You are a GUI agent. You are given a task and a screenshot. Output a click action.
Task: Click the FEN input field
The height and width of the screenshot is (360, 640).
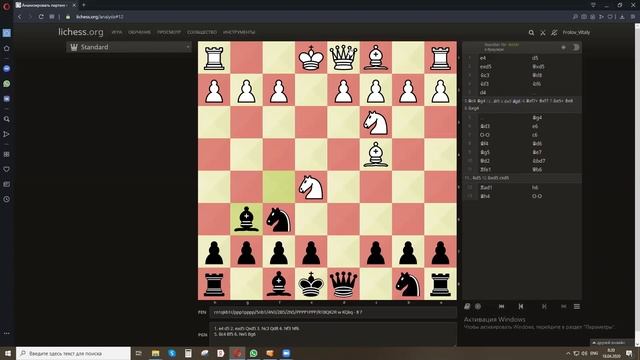click(x=333, y=312)
